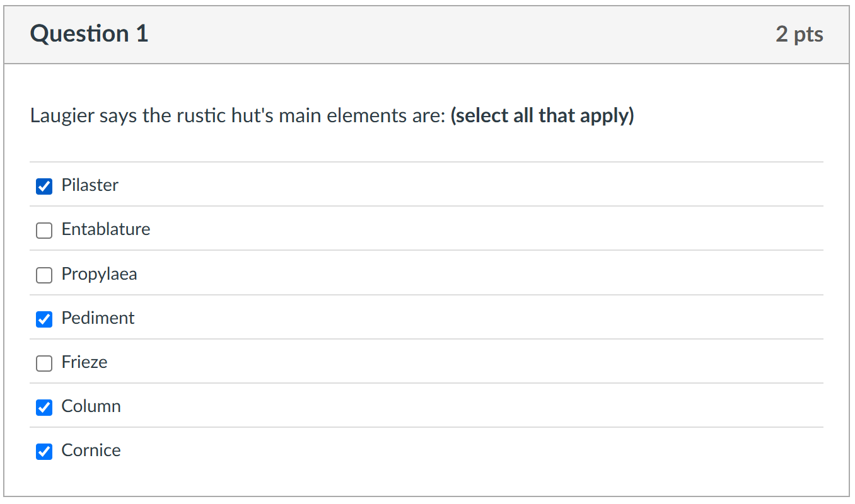This screenshot has height=504, width=855.
Task: Check the Frieze checkbox
Action: [44, 364]
